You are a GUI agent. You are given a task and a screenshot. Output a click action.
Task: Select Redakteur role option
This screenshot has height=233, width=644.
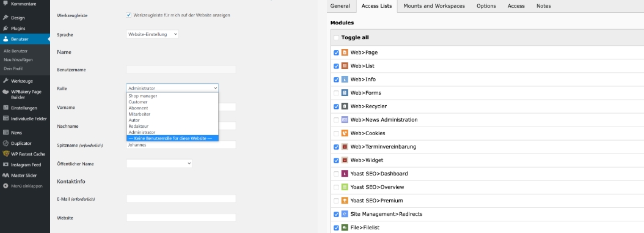coord(172,126)
